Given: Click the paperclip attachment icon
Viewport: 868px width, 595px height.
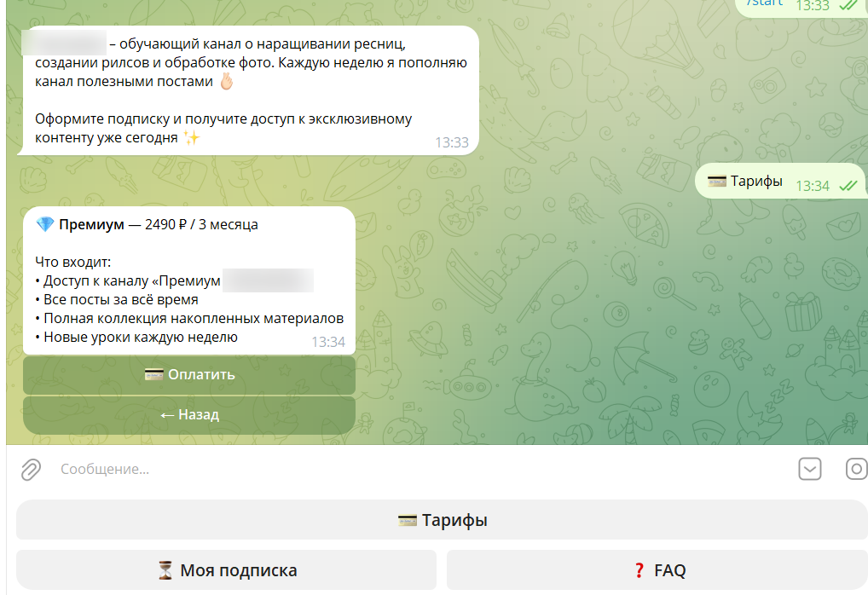Looking at the screenshot, I should point(31,470).
